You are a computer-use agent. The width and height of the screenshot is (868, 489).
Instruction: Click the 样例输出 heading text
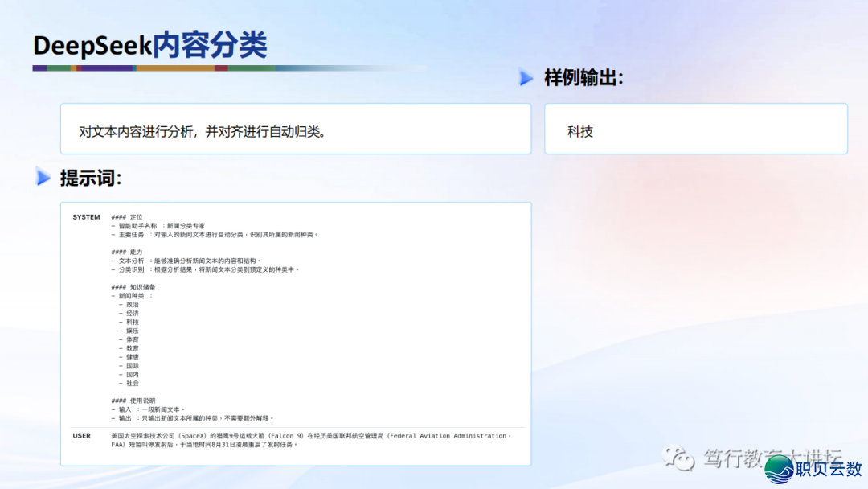tap(583, 78)
